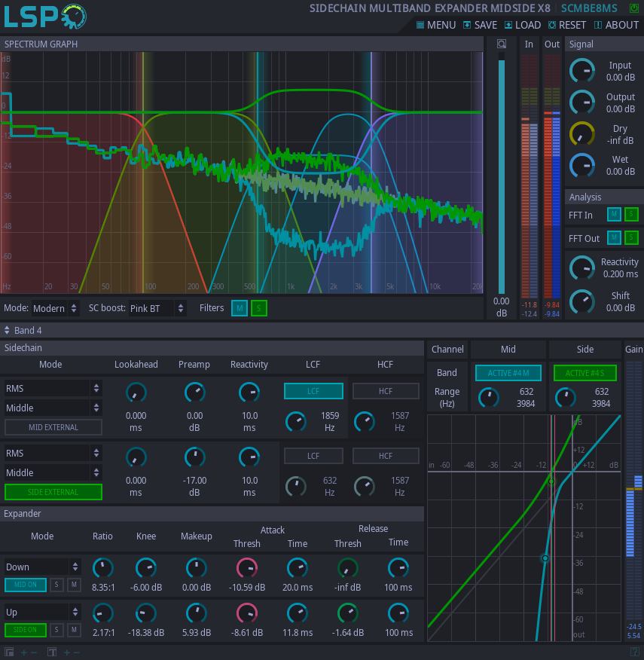This screenshot has width=644, height=660.
Task: Click the SCMBE8MS plugin identifier
Action: point(589,8)
